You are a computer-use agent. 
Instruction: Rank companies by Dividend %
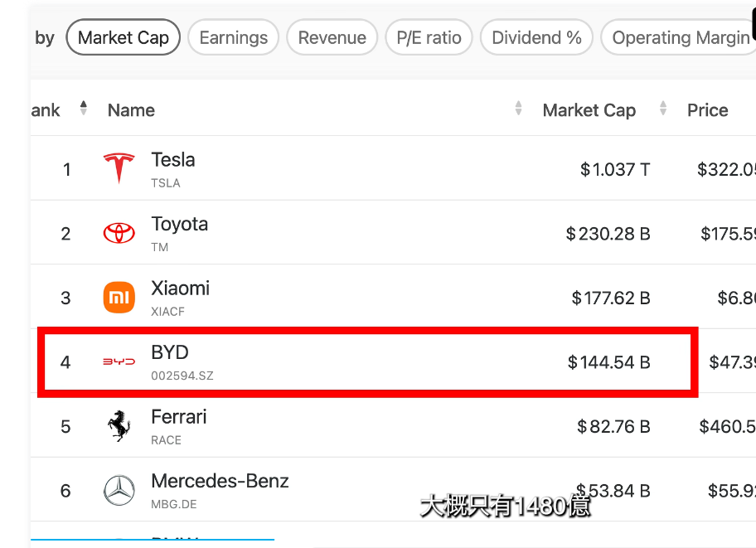[x=536, y=37]
